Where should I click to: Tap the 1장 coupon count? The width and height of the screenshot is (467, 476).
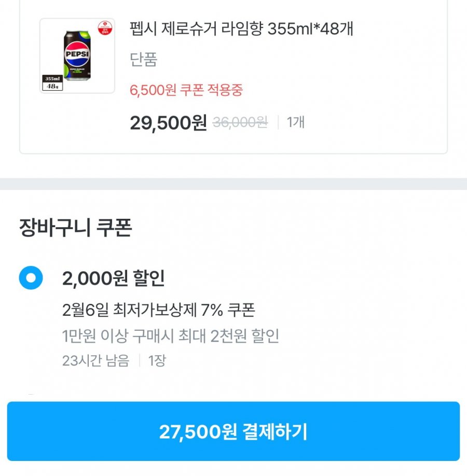157,360
